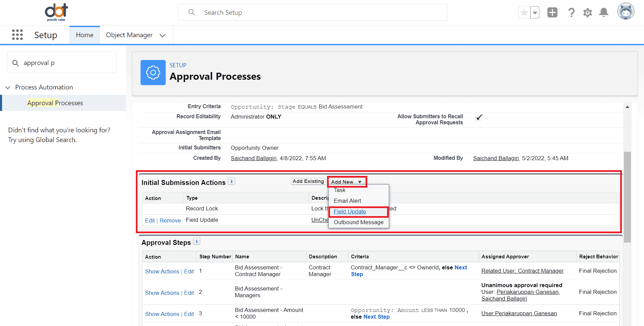Open Periakaruppan Ganesan link in step 2
Image resolution: width=644 pixels, height=326 pixels.
528,292
